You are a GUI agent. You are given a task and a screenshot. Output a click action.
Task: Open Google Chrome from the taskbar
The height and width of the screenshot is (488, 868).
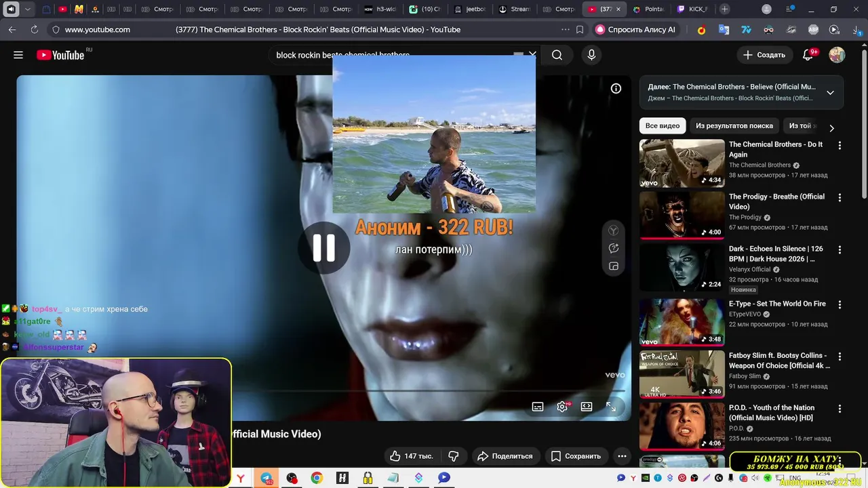(317, 478)
